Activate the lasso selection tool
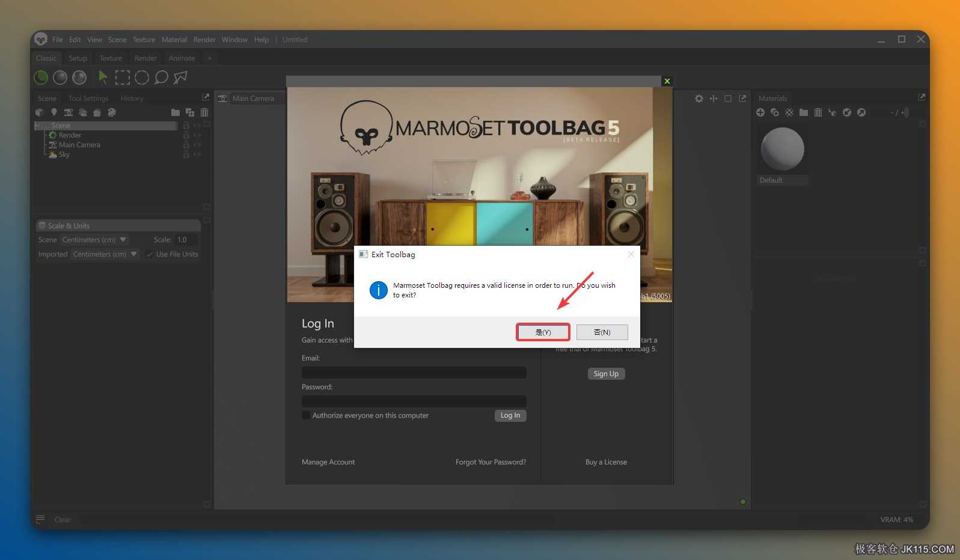 (x=161, y=78)
